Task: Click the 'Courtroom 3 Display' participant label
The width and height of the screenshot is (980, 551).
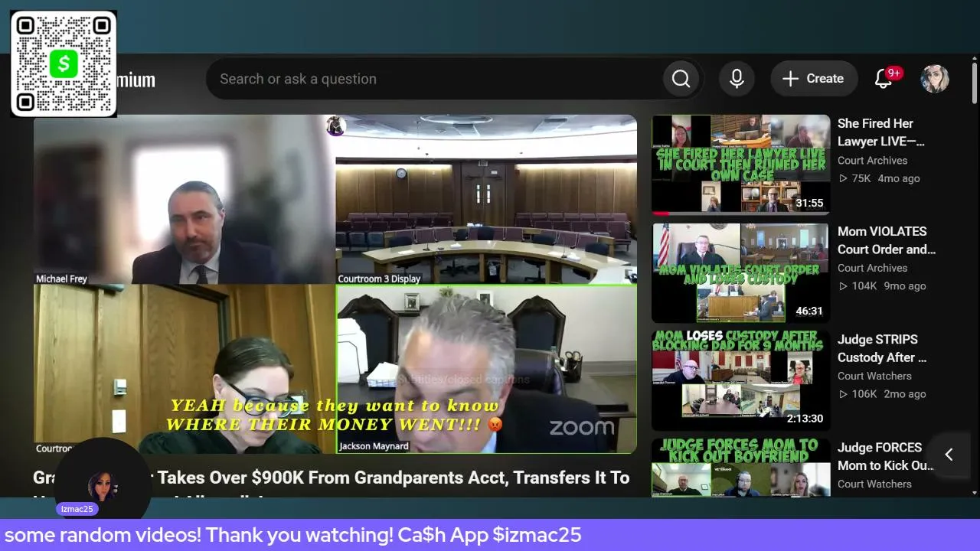Action: pos(379,279)
